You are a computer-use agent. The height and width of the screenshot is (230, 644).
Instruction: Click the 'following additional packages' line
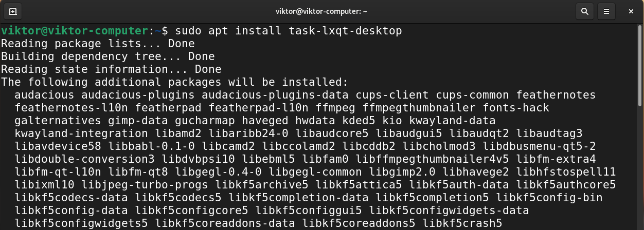(175, 82)
